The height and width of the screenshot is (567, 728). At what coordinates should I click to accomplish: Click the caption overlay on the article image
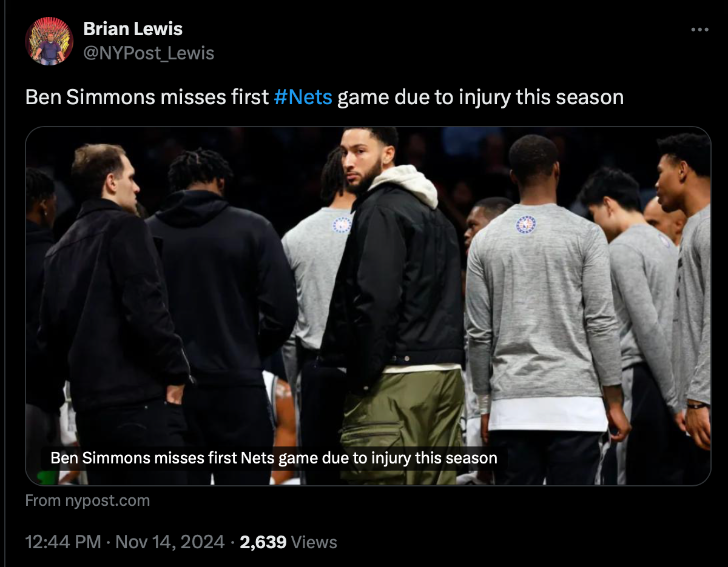click(x=273, y=458)
